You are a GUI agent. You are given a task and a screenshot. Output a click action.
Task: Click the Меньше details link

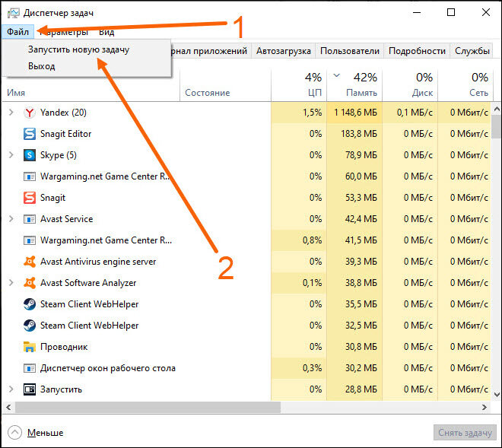[x=45, y=433]
